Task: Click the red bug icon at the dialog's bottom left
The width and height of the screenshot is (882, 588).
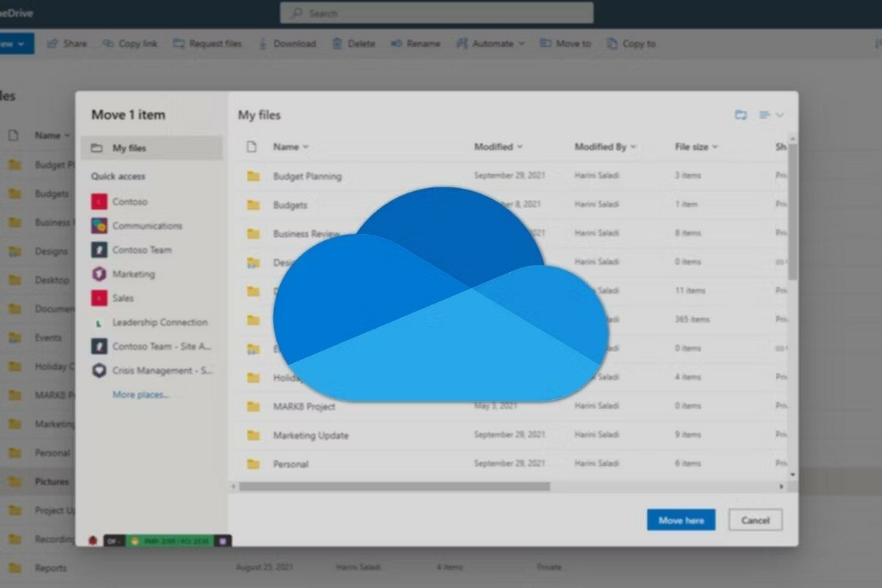Action: (93, 541)
